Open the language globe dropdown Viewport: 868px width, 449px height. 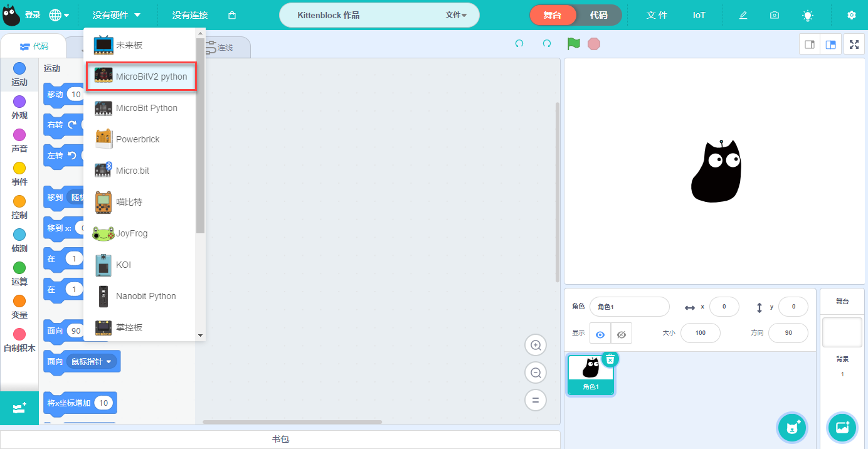pos(59,15)
